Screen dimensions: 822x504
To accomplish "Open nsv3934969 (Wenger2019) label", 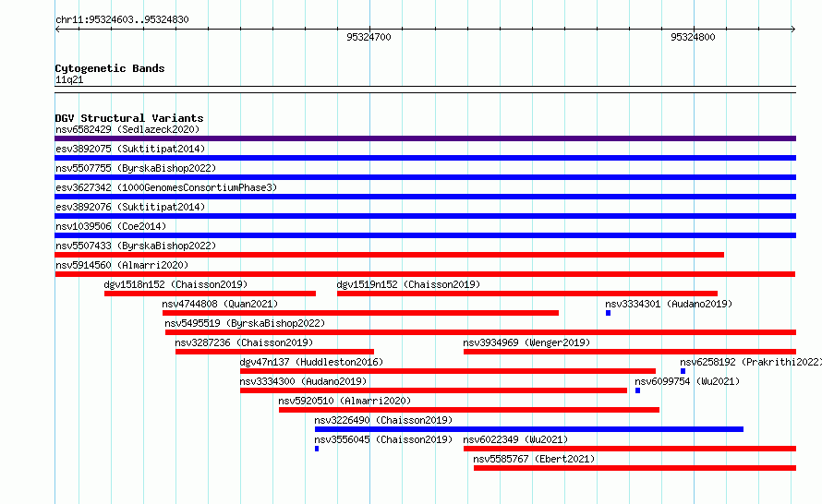I will click(x=526, y=342).
